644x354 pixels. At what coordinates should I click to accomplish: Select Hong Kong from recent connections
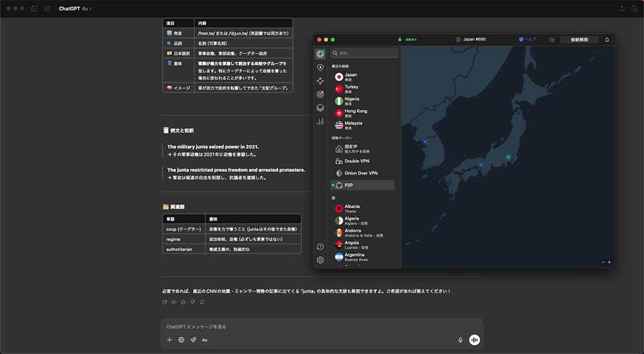[363, 113]
